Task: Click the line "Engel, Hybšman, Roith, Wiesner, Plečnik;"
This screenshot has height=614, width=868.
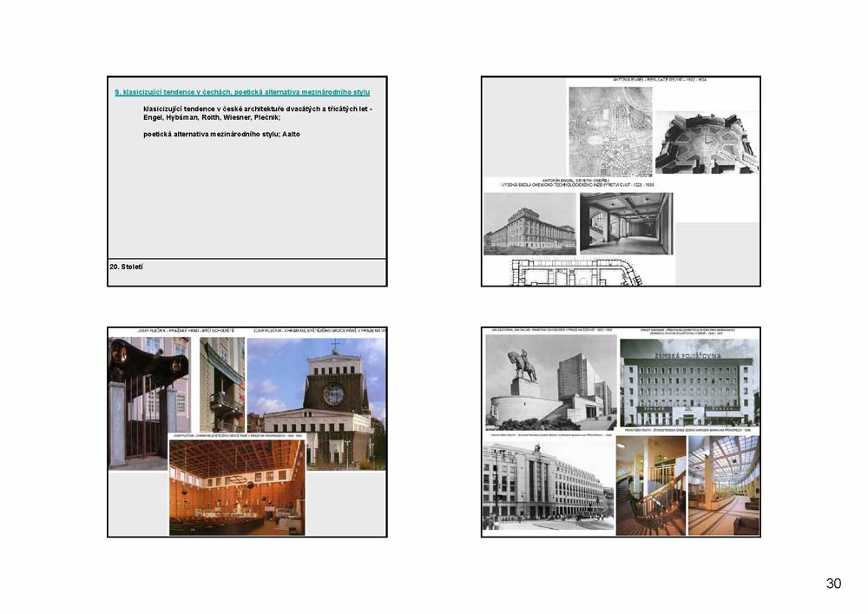Action: (212, 118)
